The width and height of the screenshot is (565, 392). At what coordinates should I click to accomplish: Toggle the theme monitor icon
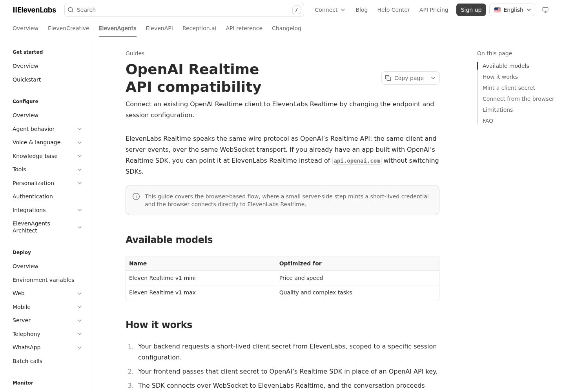pyautogui.click(x=545, y=10)
